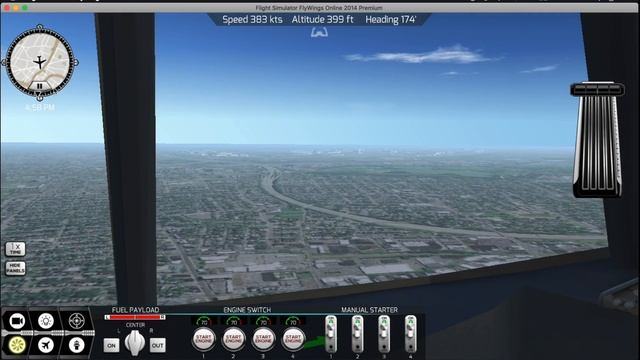Click the MANUAL STARTER label

click(x=369, y=310)
